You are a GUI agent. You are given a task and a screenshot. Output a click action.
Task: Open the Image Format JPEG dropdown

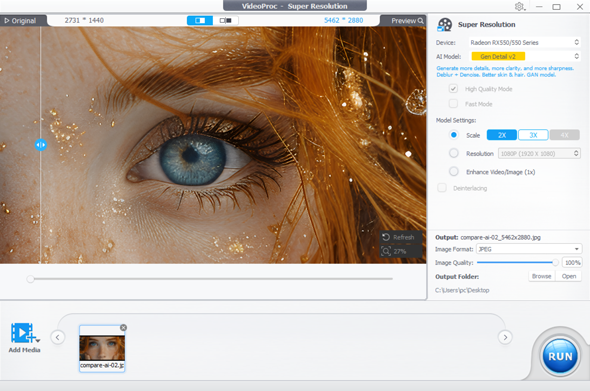pos(529,249)
